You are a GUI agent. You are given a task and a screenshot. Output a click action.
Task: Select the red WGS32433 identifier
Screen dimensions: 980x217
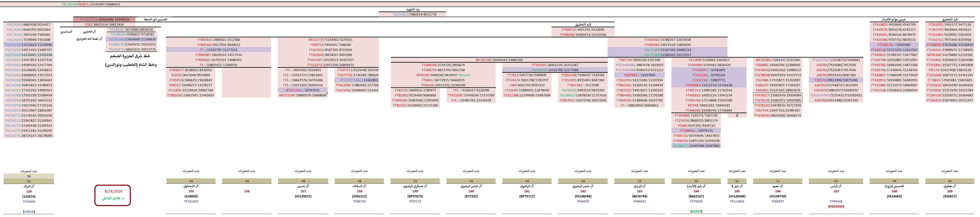[x=836, y=206]
